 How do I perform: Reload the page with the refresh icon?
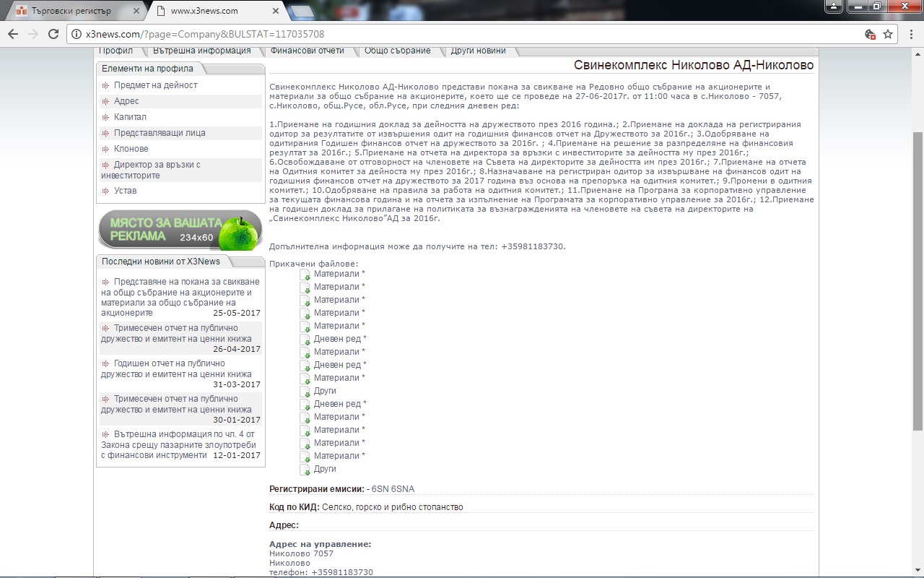tap(53, 34)
